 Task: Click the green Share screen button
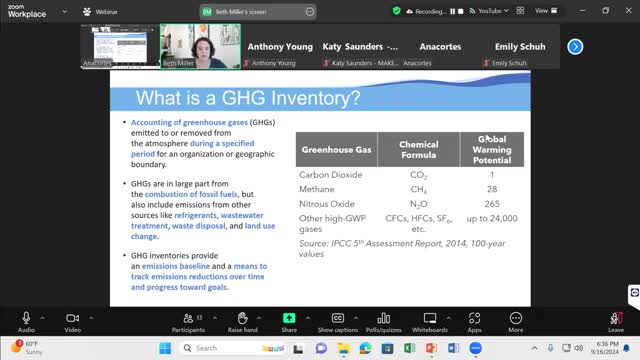289,318
